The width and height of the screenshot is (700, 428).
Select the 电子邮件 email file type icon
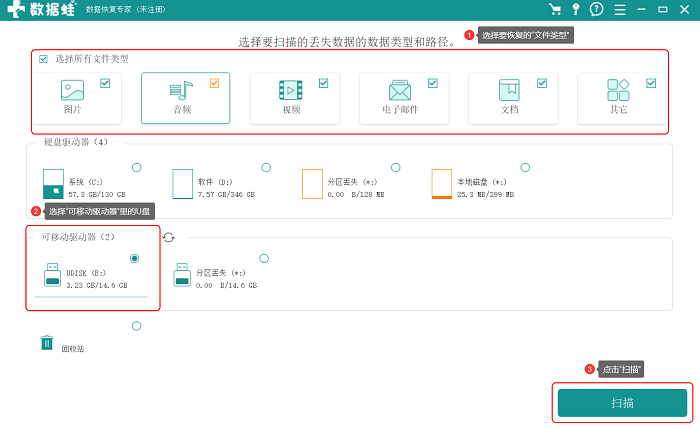click(x=400, y=90)
